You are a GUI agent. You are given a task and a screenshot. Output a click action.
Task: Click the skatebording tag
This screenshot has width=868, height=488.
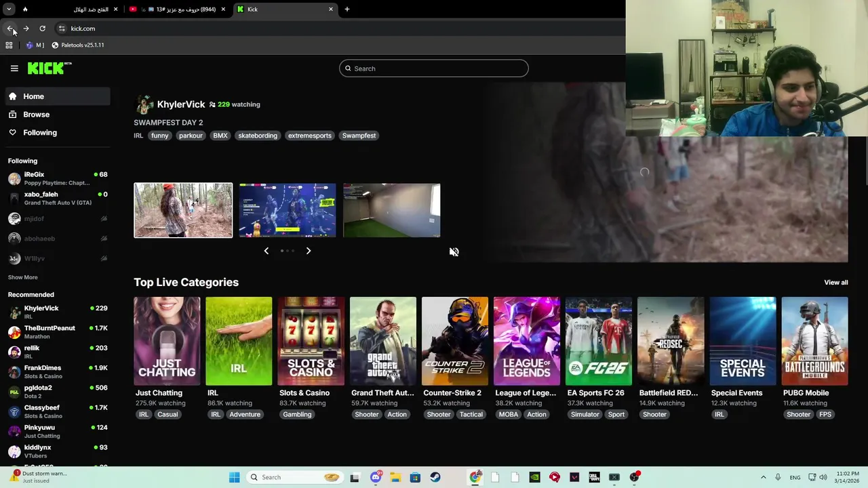coord(258,136)
